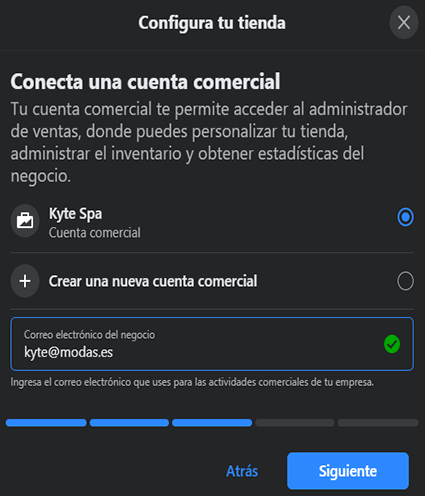This screenshot has width=425, height=496.
Task: Select Crear una nueva cuenta comercial radio
Action: click(x=405, y=281)
